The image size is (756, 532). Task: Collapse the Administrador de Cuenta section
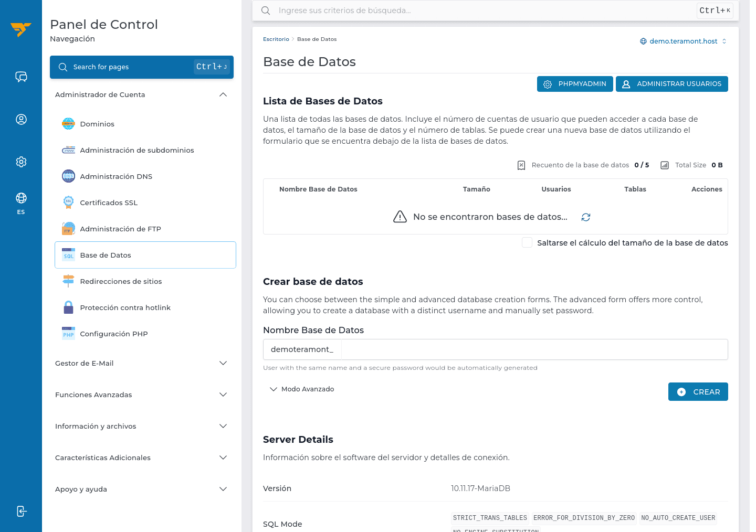[142, 94]
